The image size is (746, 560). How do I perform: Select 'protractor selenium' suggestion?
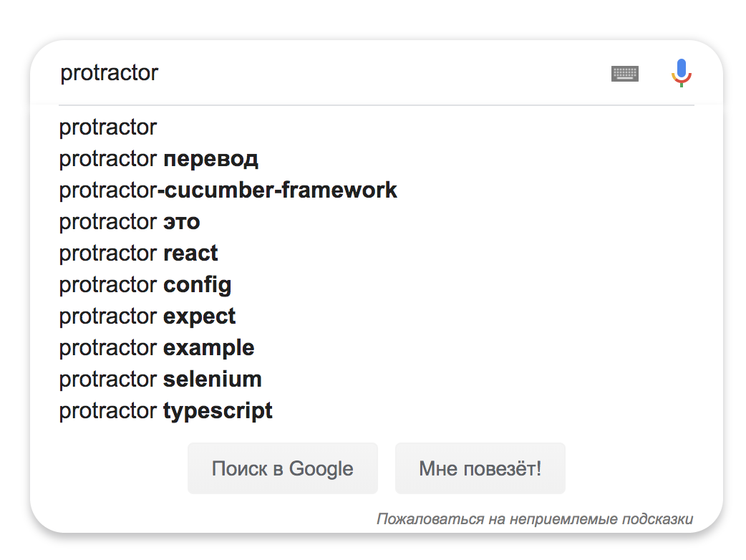point(377,379)
